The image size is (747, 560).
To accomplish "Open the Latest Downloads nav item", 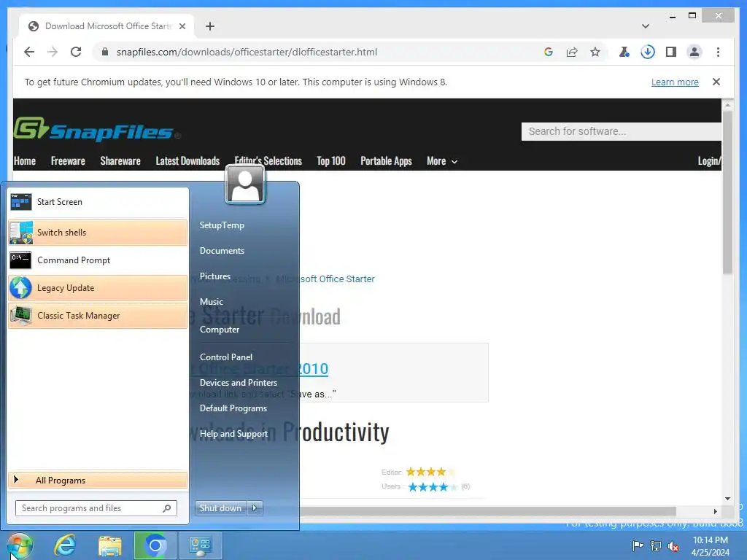I will [187, 161].
